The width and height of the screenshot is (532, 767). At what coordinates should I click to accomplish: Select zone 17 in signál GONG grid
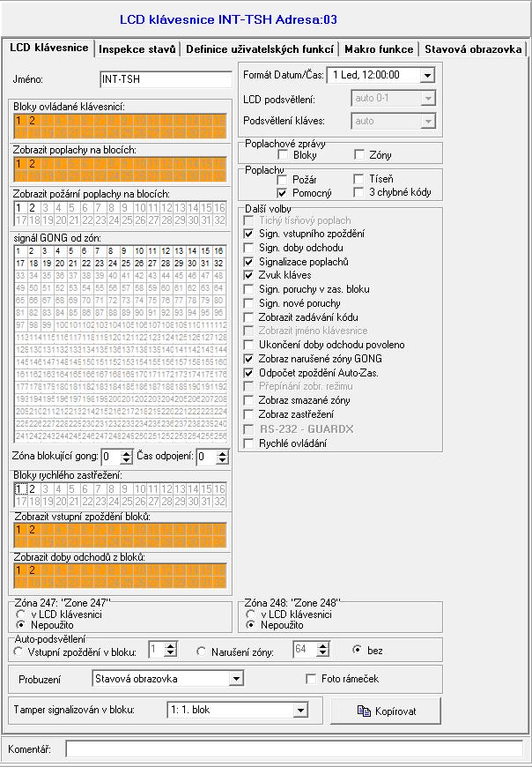click(20, 264)
